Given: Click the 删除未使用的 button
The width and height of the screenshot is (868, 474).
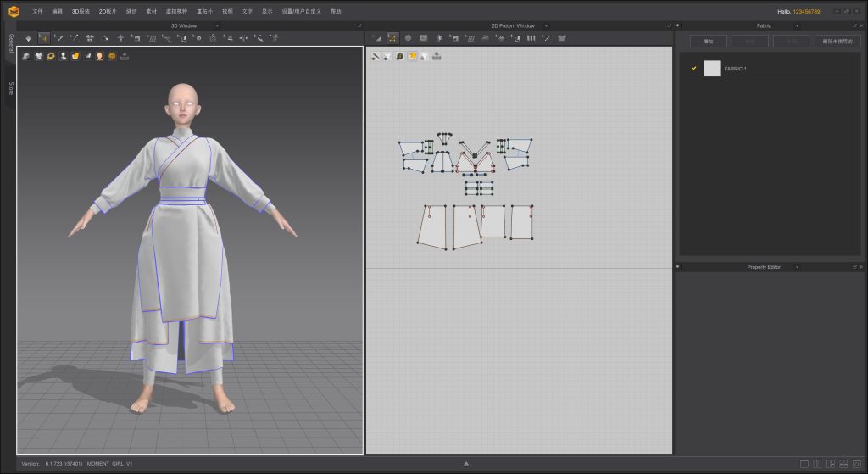Looking at the screenshot, I should pyautogui.click(x=837, y=41).
